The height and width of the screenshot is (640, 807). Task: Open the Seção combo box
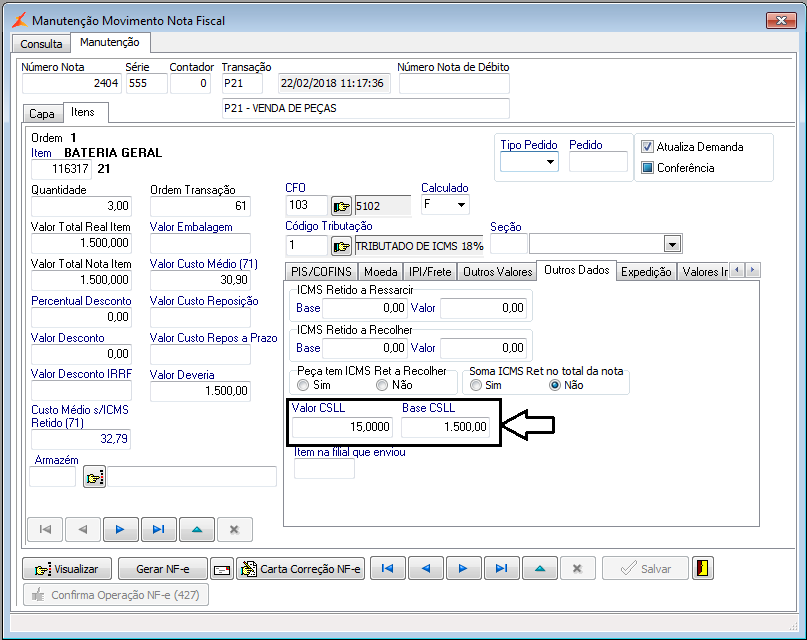click(x=672, y=244)
